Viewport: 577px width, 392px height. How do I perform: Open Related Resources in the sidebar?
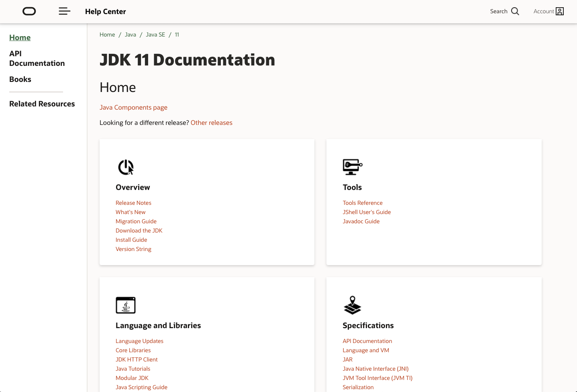pyautogui.click(x=42, y=104)
